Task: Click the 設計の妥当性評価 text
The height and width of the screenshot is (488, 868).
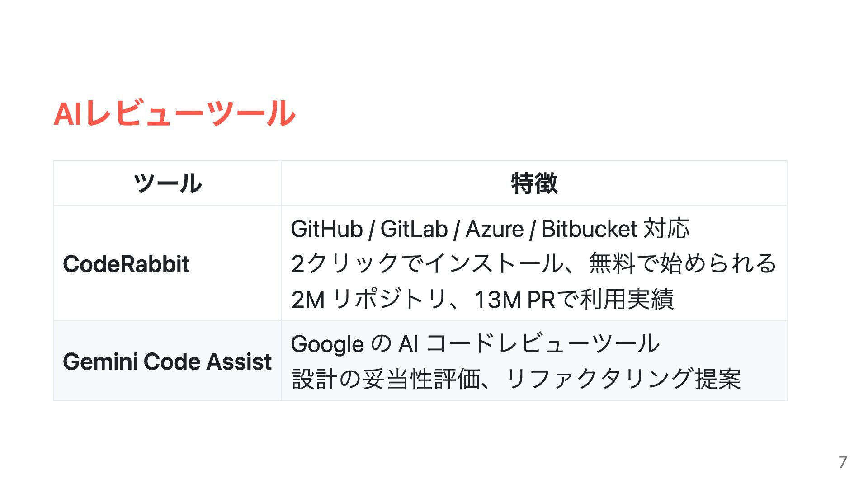Action: click(386, 379)
